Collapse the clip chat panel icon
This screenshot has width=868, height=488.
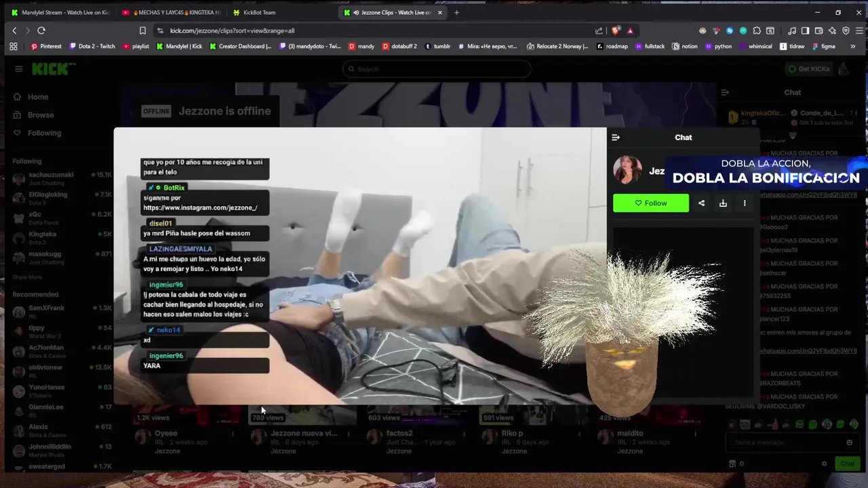pos(616,138)
